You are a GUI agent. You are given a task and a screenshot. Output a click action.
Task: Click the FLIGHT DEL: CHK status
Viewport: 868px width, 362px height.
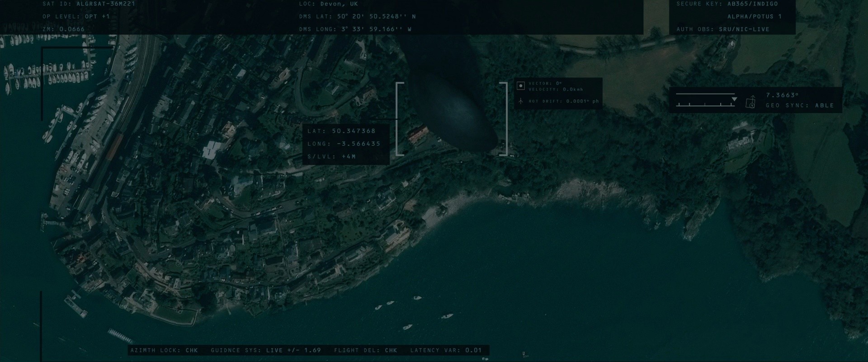(x=366, y=350)
